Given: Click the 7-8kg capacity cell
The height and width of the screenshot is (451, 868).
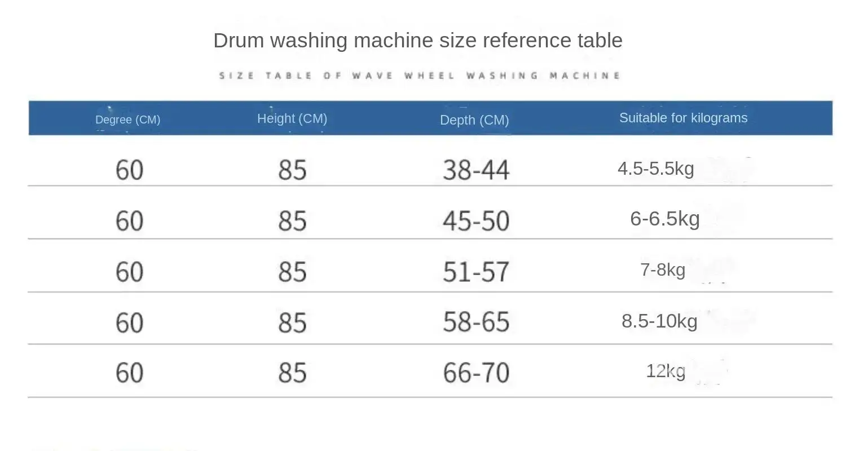Looking at the screenshot, I should tap(663, 269).
